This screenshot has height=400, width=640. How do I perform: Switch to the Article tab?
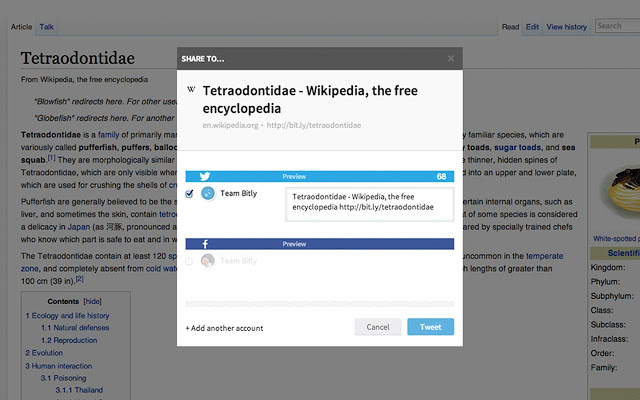tap(21, 27)
